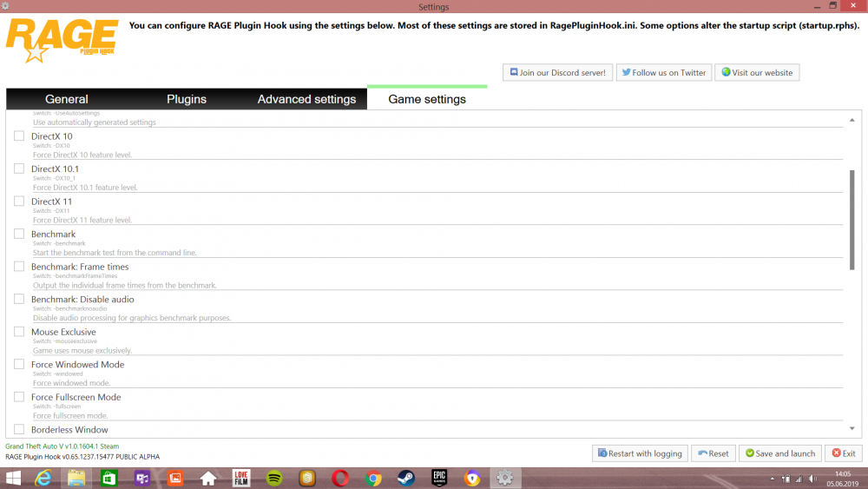Screen dimensions: 868x489
Task: Enable the DirectX 10.1 checkbox
Action: tap(19, 169)
